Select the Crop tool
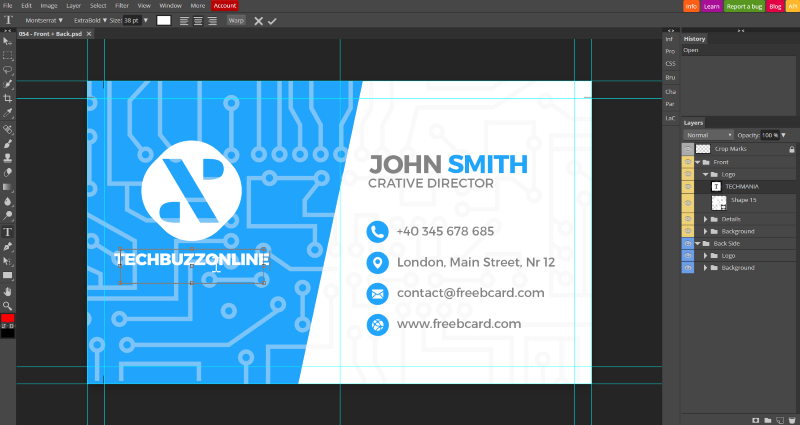Viewport: 800px width, 425px height. point(8,98)
